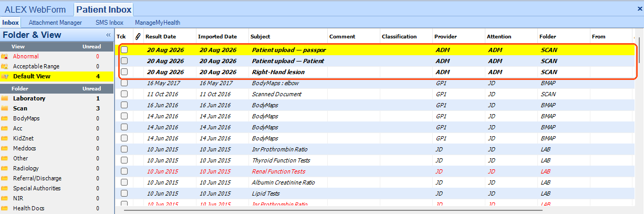The image size is (644, 214).
Task: Switch to the Patient Inbox tab
Action: click(x=103, y=9)
